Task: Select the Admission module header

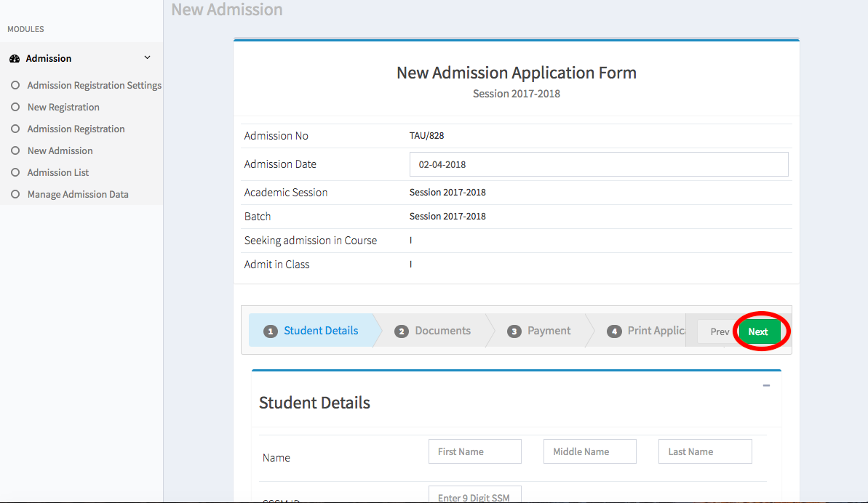Action: [81, 58]
